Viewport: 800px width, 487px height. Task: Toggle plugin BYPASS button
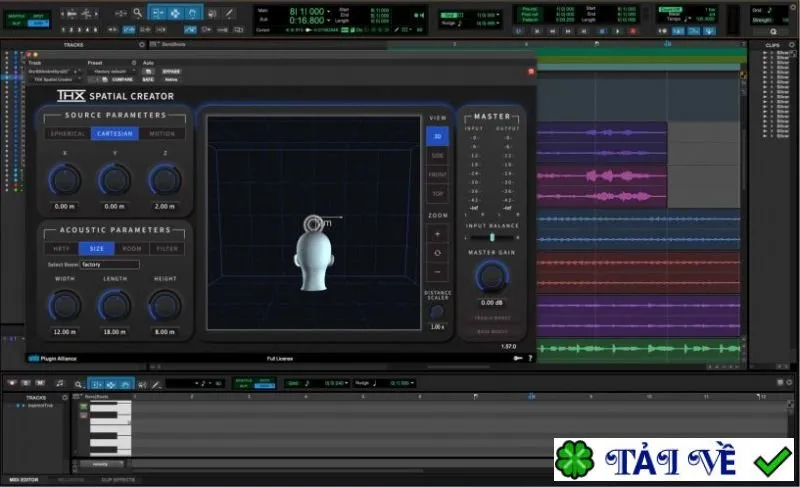coord(171,71)
